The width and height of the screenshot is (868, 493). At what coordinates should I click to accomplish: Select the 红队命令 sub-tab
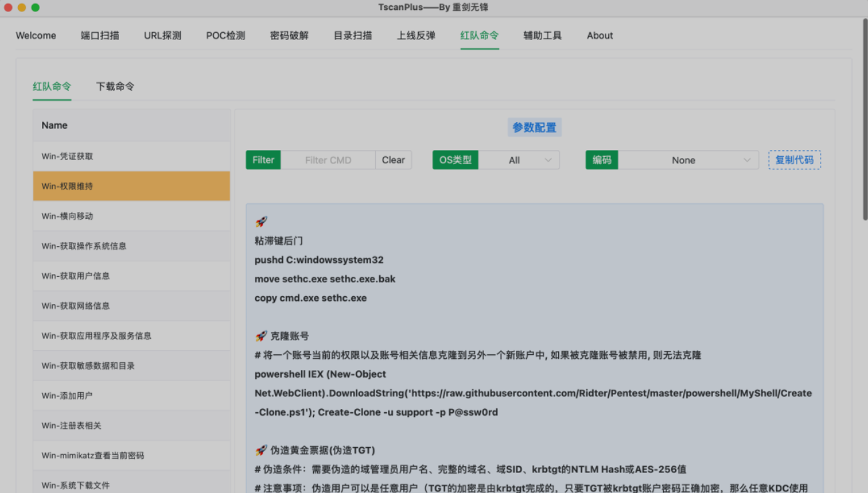[x=52, y=86]
